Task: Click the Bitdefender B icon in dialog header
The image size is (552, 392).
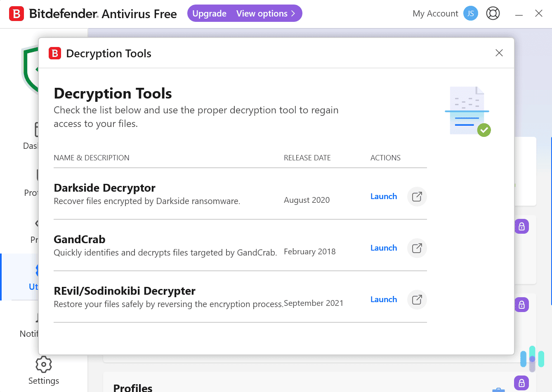Action: click(55, 53)
